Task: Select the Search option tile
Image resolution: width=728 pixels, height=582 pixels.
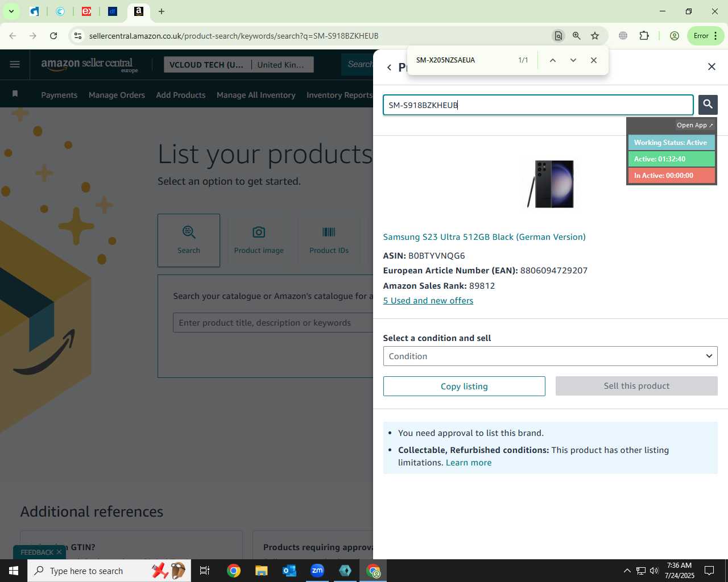Action: (x=189, y=240)
